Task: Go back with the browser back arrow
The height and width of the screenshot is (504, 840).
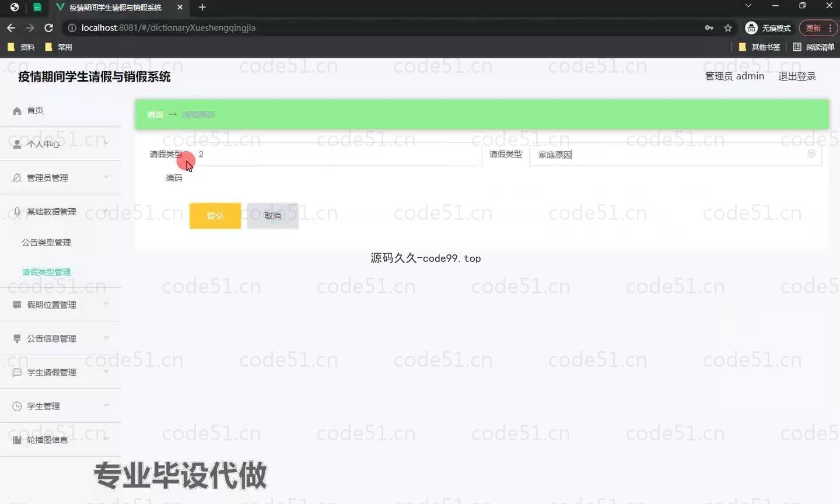Action: coord(11,27)
